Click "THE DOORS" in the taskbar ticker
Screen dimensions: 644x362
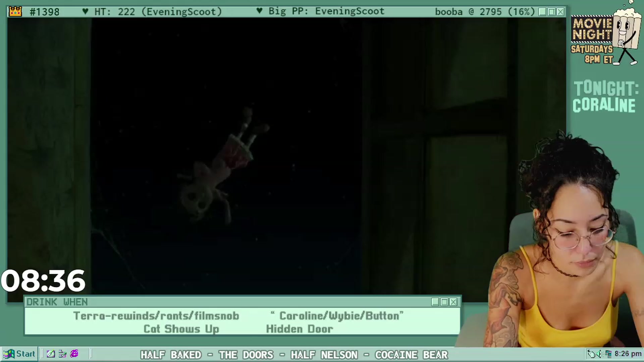[x=246, y=355]
